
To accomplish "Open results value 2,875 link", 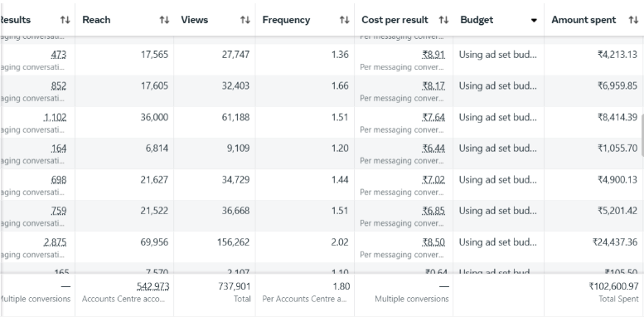I will pyautogui.click(x=55, y=242).
